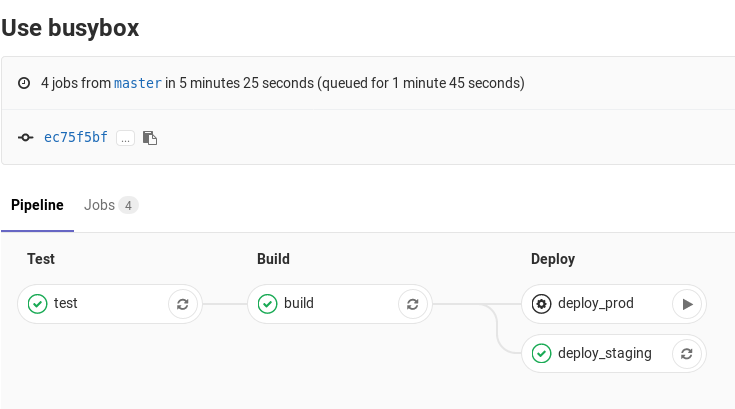Click the clock duration icon
This screenshot has width=735, height=409.
click(25, 84)
